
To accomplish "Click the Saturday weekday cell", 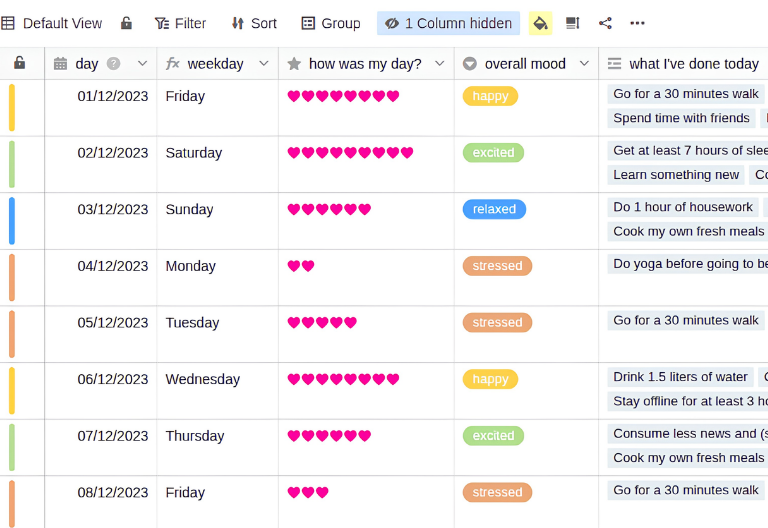I will 217,165.
